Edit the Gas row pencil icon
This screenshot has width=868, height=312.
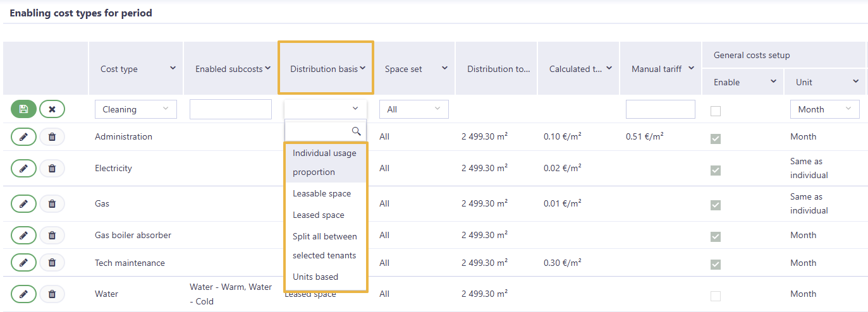coord(23,203)
